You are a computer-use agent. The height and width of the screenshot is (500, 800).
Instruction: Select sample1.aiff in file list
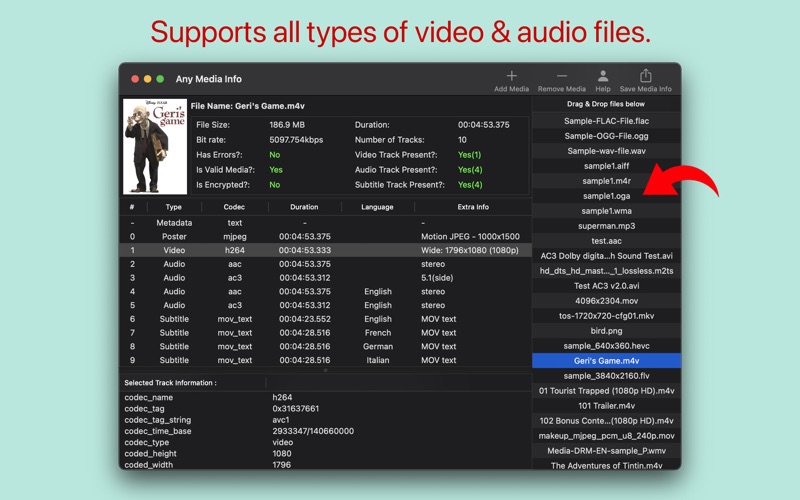pos(606,166)
